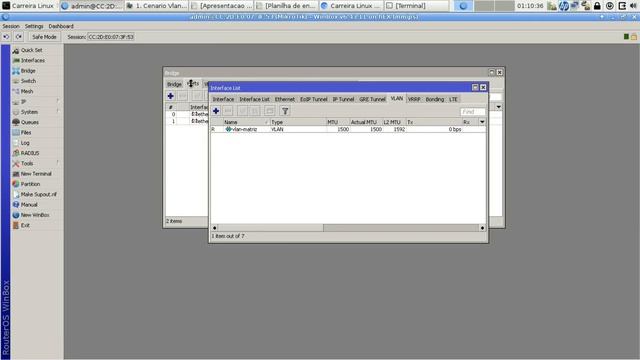This screenshot has height=360, width=640.
Task: Open the HP icon in system tray
Action: pyautogui.click(x=564, y=6)
